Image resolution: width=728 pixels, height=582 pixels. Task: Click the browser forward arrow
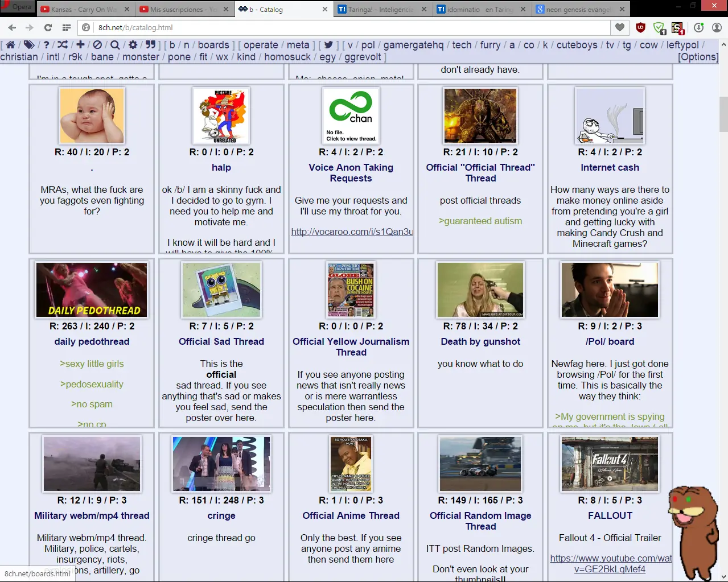(30, 27)
